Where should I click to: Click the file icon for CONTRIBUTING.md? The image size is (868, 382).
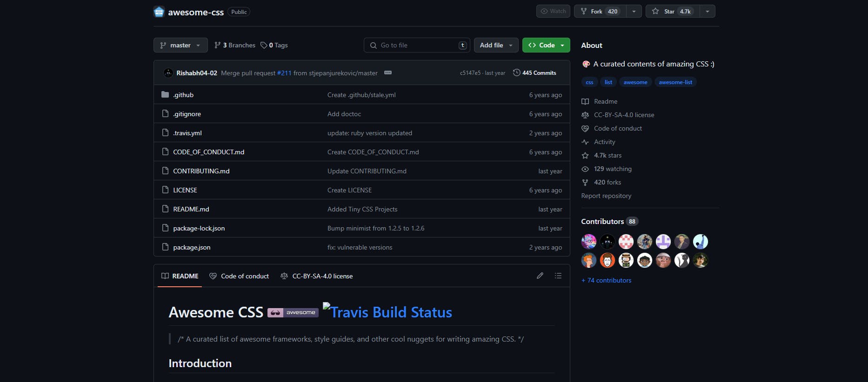(x=165, y=171)
